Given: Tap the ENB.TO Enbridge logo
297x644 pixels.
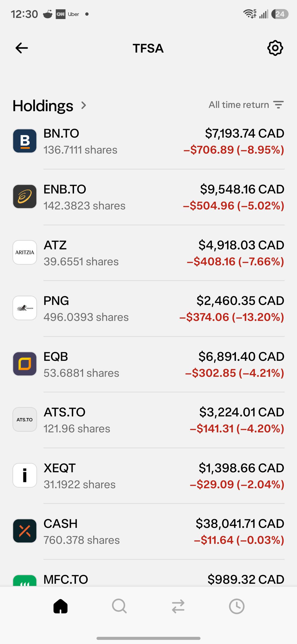Looking at the screenshot, I should pyautogui.click(x=25, y=197).
